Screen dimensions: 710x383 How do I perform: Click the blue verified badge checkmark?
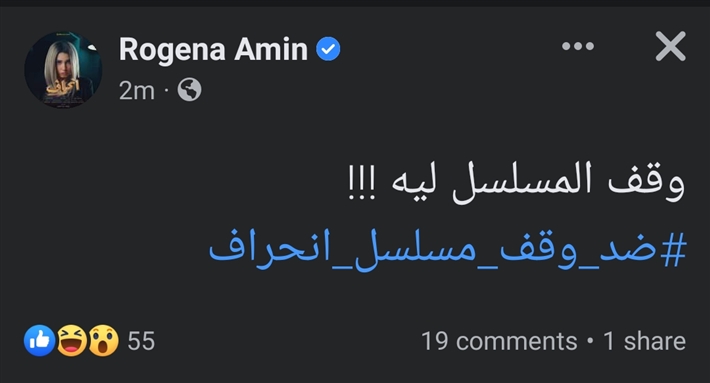328,49
